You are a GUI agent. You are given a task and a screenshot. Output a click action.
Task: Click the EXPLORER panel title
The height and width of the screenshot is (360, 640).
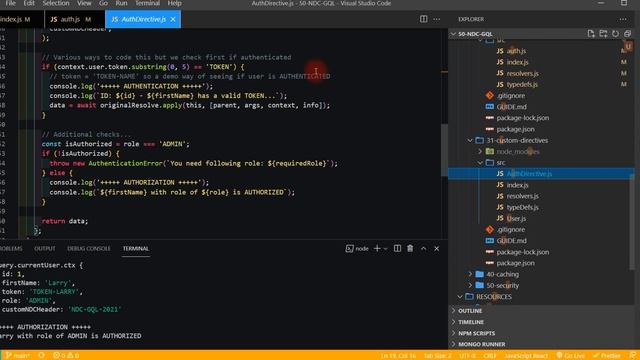[471, 19]
